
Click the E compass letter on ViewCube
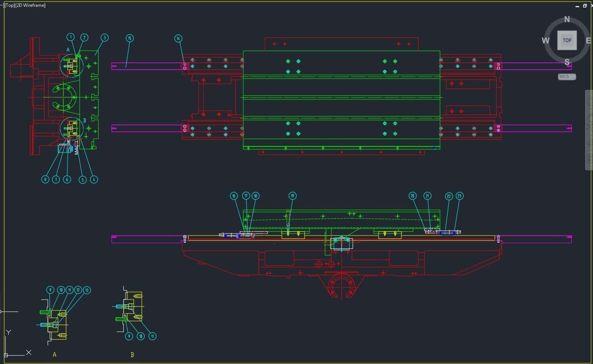588,41
